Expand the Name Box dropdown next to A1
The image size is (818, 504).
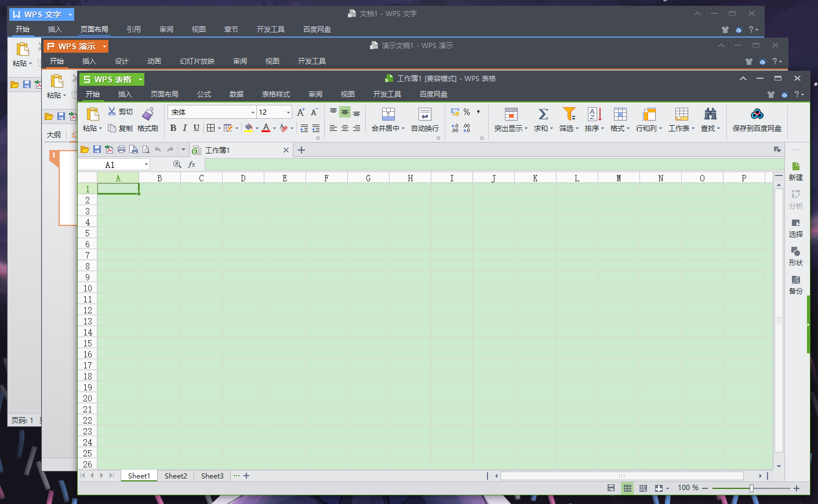pyautogui.click(x=146, y=165)
